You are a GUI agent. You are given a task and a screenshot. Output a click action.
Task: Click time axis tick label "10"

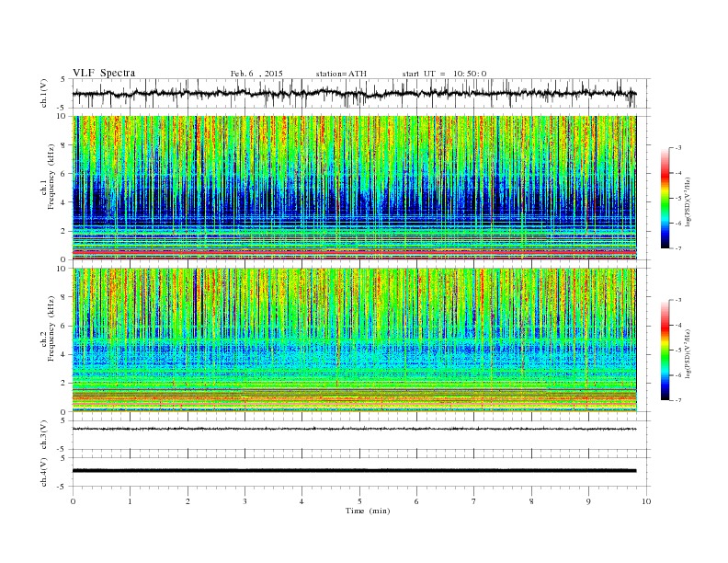[x=646, y=501]
